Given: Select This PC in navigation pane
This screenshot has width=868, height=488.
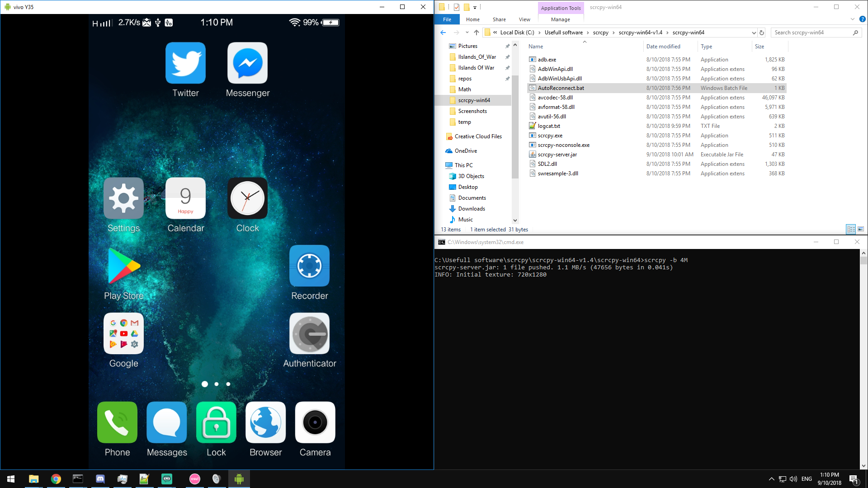Looking at the screenshot, I should pos(464,165).
